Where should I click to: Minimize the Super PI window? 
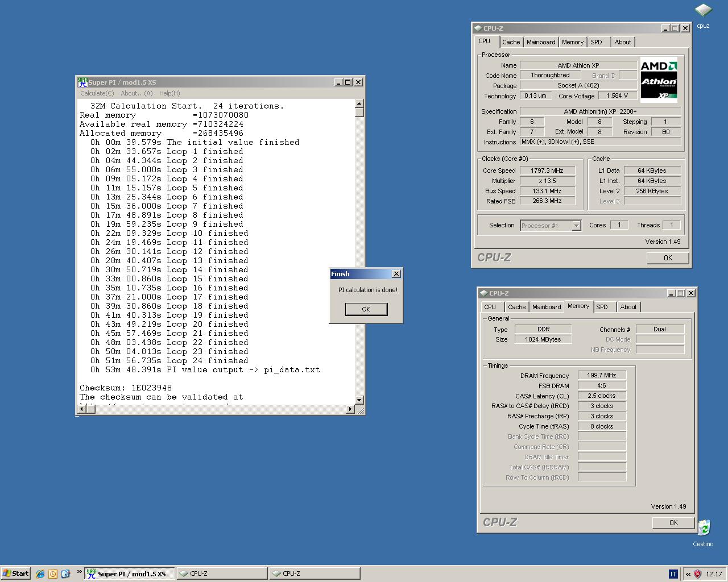[x=338, y=82]
